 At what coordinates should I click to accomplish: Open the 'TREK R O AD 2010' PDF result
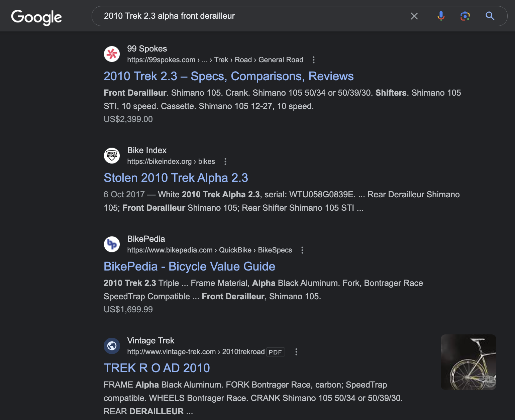pos(157,368)
